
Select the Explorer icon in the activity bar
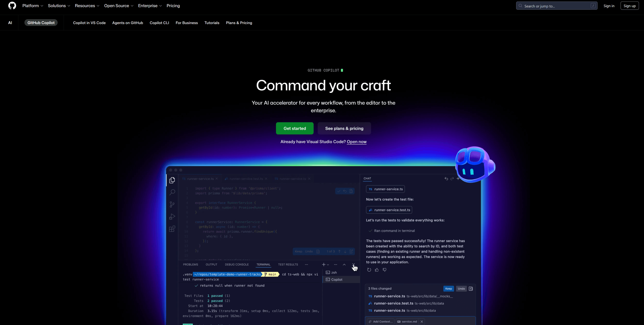click(x=172, y=180)
